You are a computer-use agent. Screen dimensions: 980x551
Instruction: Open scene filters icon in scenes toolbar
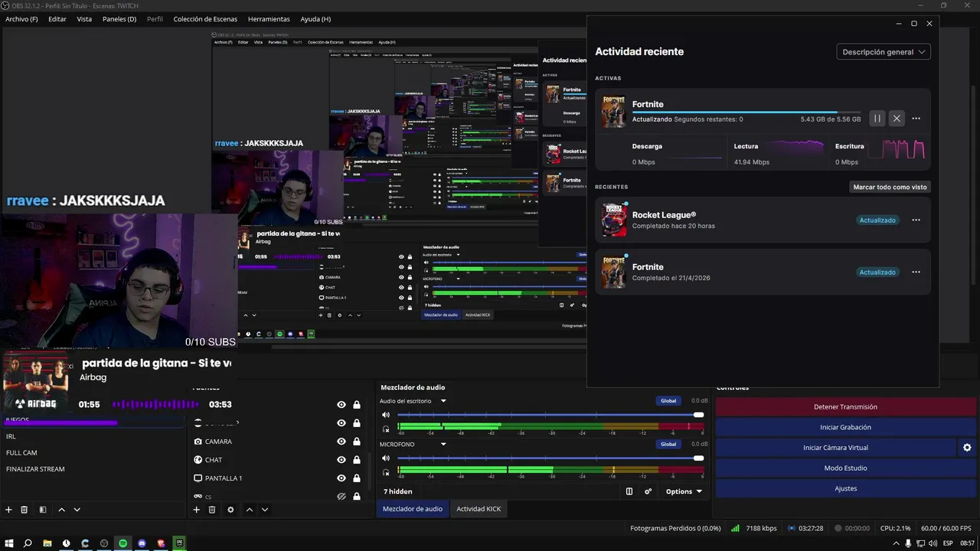[x=43, y=510]
